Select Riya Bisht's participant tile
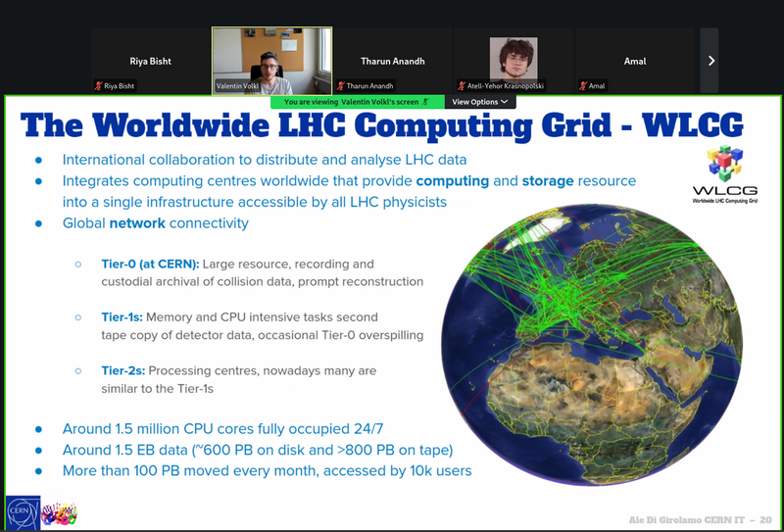 [151, 61]
